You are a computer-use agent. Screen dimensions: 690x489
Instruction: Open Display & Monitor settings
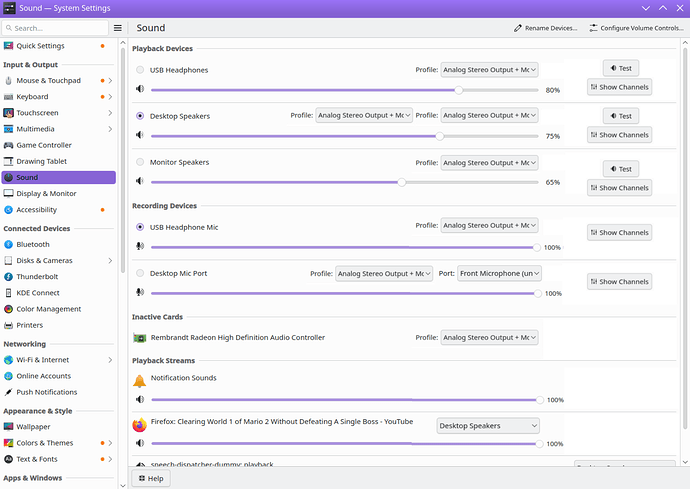click(x=58, y=194)
